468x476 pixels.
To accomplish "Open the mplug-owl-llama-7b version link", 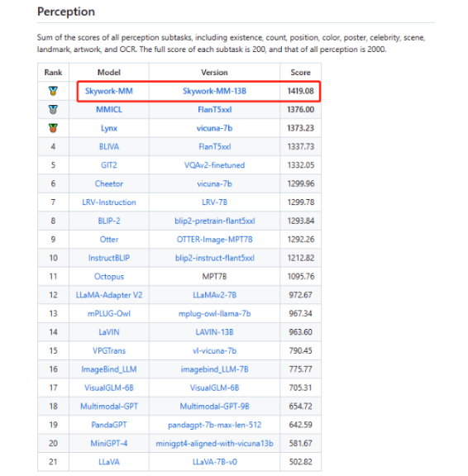I will (214, 313).
